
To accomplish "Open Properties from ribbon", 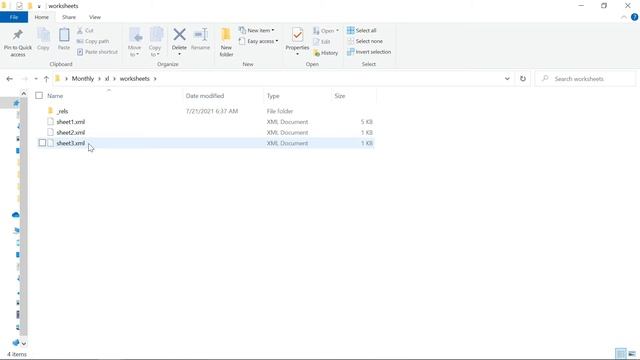I will [297, 41].
